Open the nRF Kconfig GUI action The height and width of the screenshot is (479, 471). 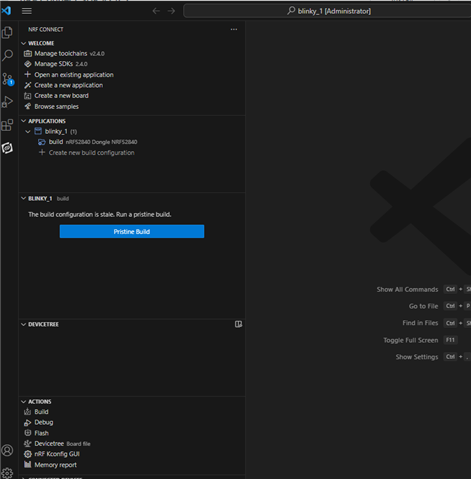pos(52,454)
